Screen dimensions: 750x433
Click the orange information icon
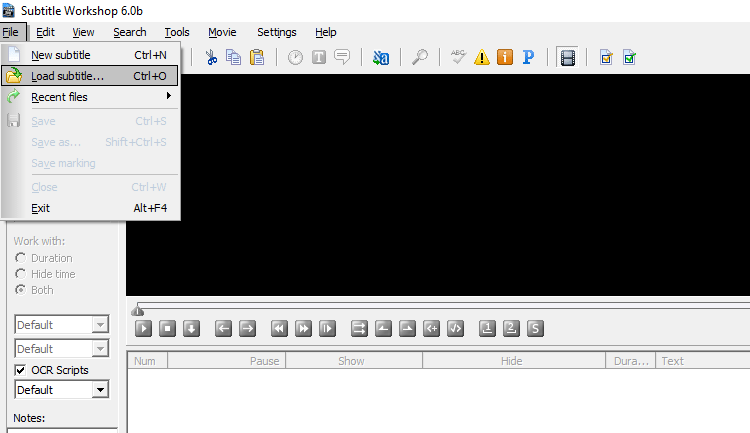pos(505,57)
